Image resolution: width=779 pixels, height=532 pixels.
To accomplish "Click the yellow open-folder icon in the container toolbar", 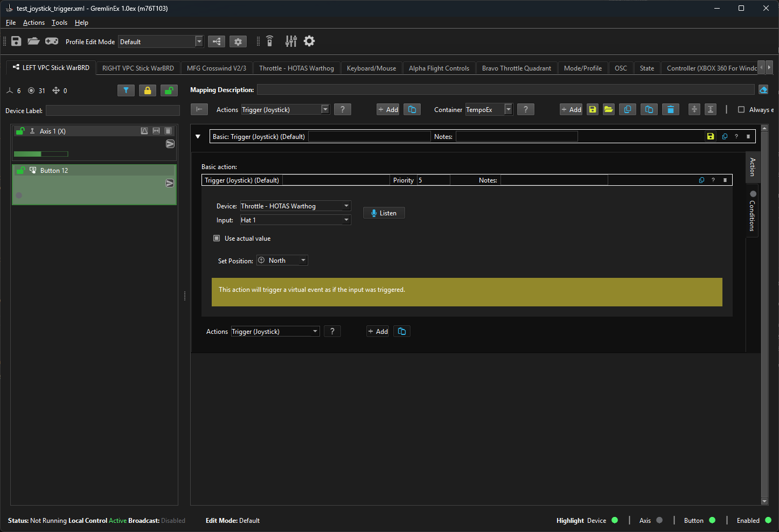I will tap(609, 109).
